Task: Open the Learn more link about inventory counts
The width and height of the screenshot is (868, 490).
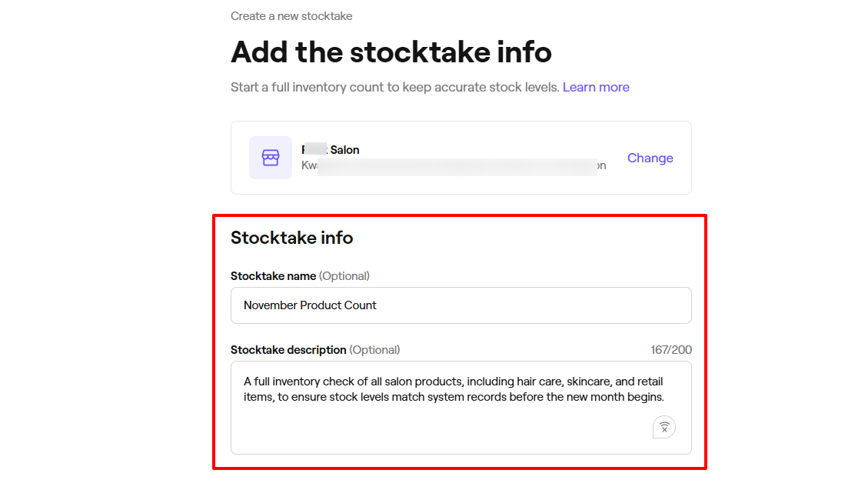Action: (x=596, y=87)
